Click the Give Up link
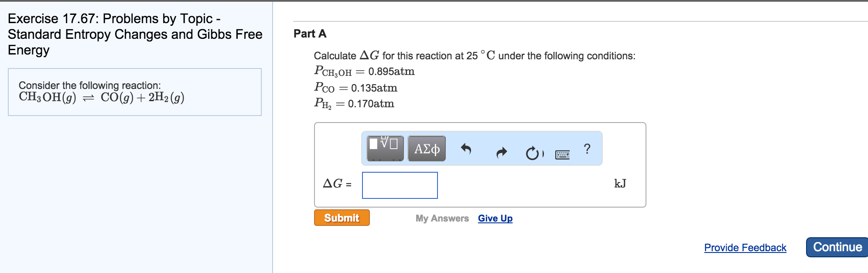Viewport: 868px width, 273px height. coord(495,218)
